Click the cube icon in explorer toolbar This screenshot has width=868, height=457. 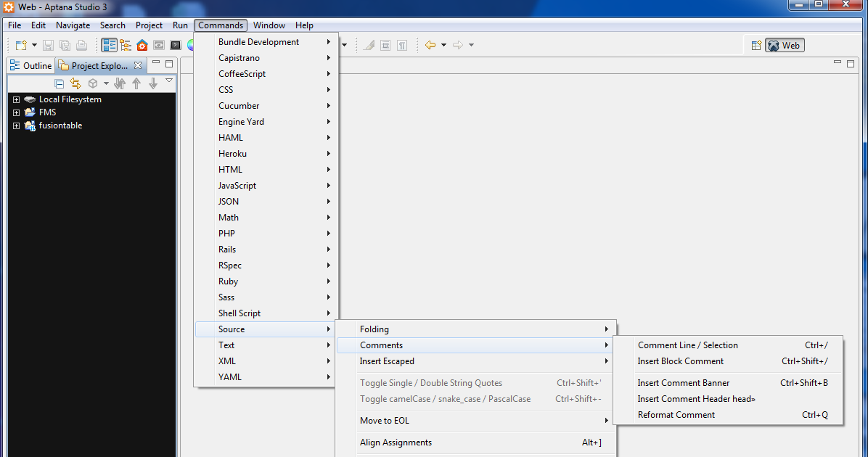tap(93, 83)
